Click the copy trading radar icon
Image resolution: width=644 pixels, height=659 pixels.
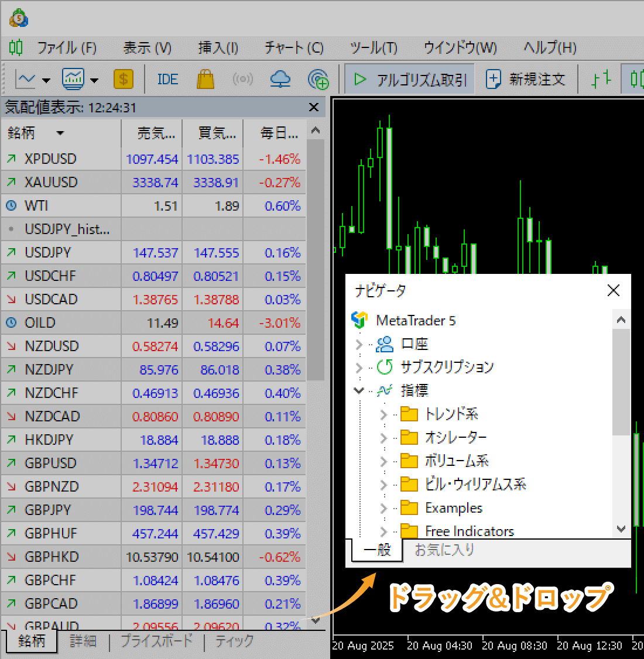click(318, 79)
